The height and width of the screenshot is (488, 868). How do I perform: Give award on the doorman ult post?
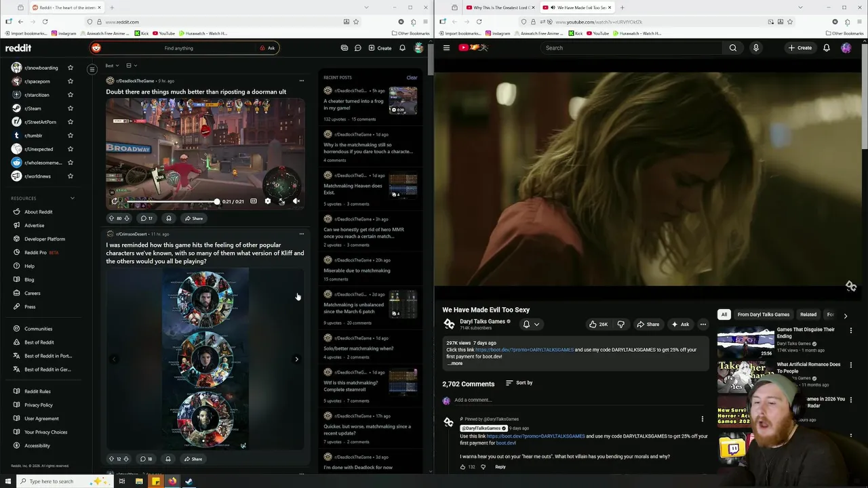(168, 218)
